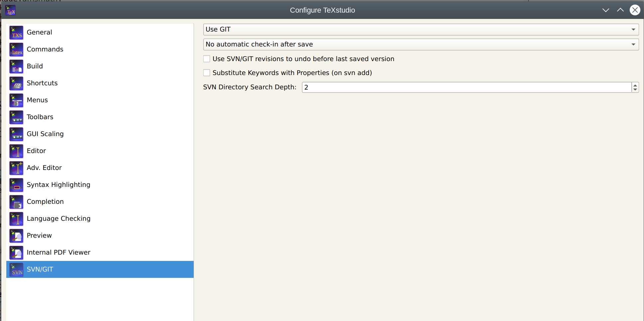The width and height of the screenshot is (644, 321).
Task: Click the Build section icon
Action: coord(16,66)
